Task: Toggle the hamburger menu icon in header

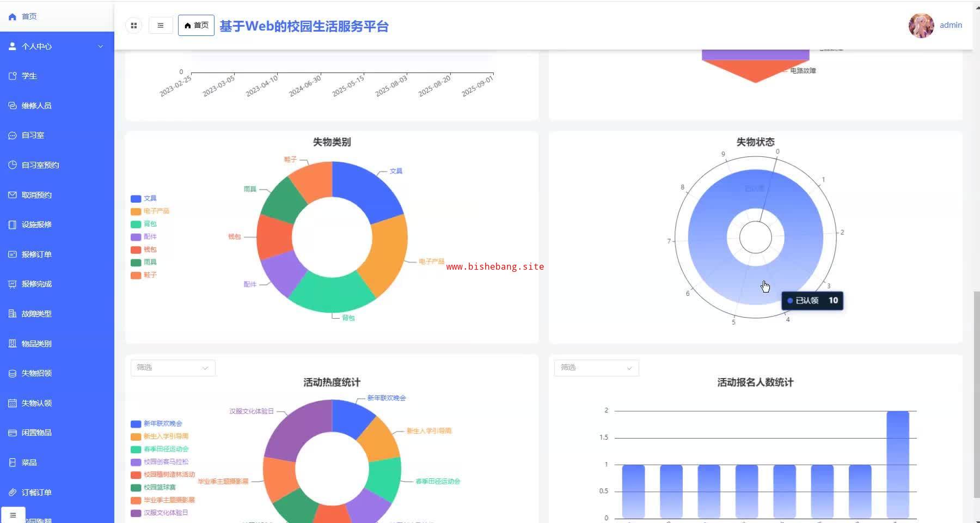Action: click(x=161, y=25)
